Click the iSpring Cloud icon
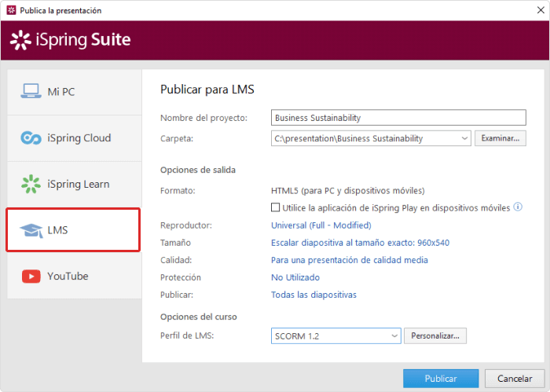 pos(31,137)
